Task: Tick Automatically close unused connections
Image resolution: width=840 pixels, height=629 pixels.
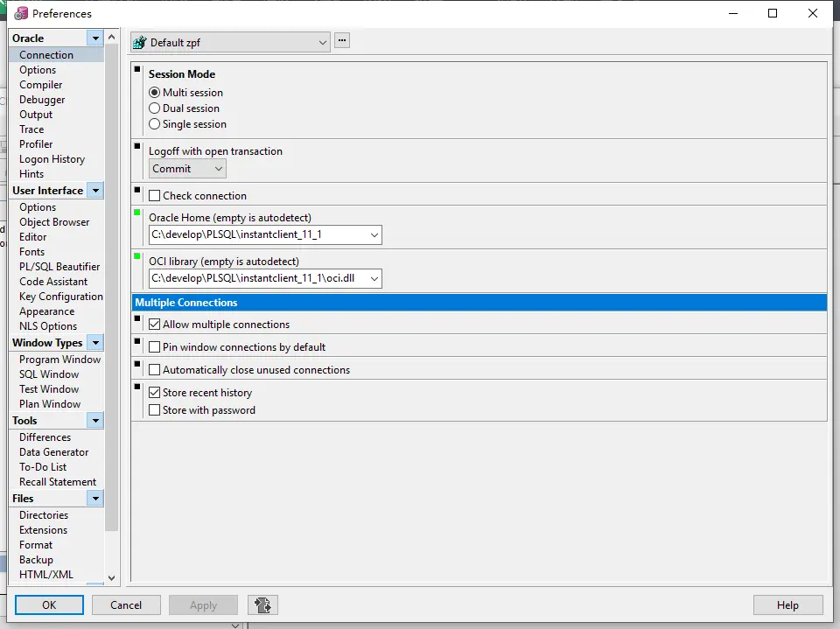Action: click(x=154, y=370)
